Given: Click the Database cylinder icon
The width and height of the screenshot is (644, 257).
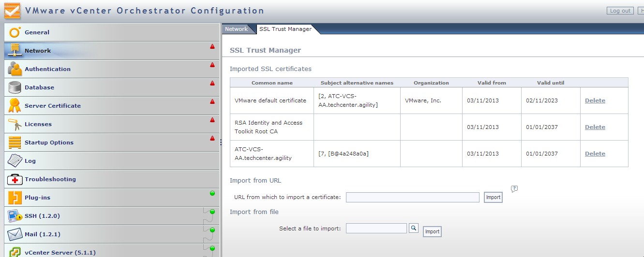Looking at the screenshot, I should [15, 87].
